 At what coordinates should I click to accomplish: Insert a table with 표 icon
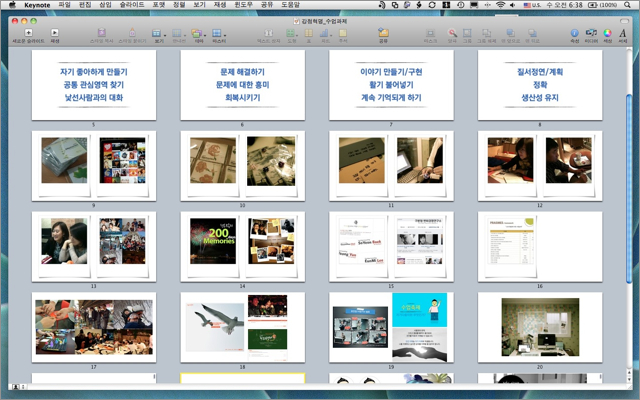click(x=309, y=36)
